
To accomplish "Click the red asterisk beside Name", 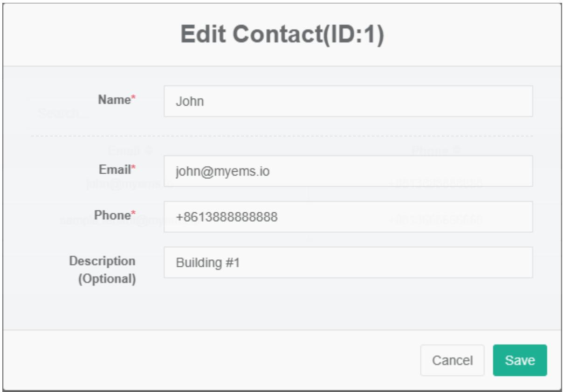I will (x=133, y=98).
